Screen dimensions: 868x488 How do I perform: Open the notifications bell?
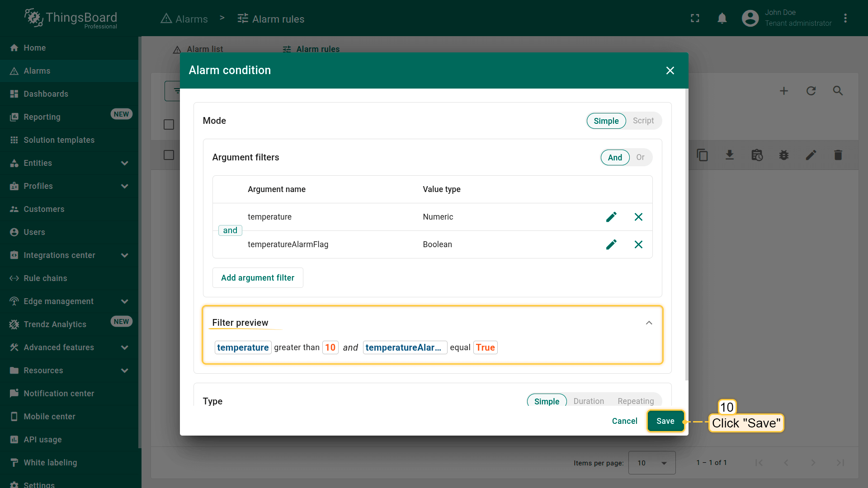(x=722, y=18)
